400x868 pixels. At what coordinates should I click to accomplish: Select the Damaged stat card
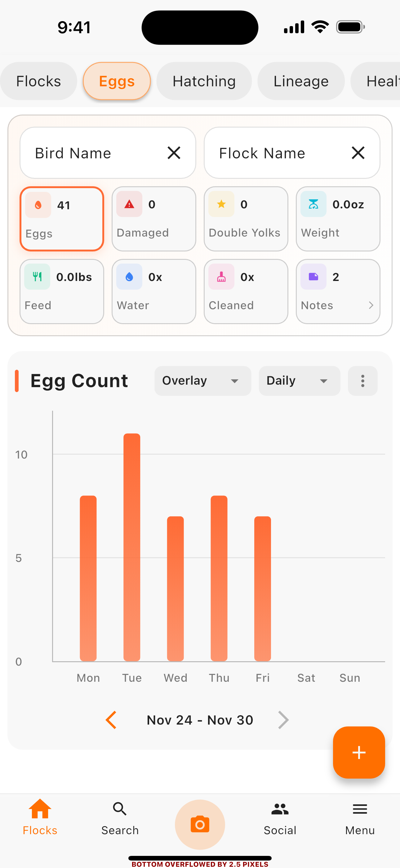click(153, 219)
